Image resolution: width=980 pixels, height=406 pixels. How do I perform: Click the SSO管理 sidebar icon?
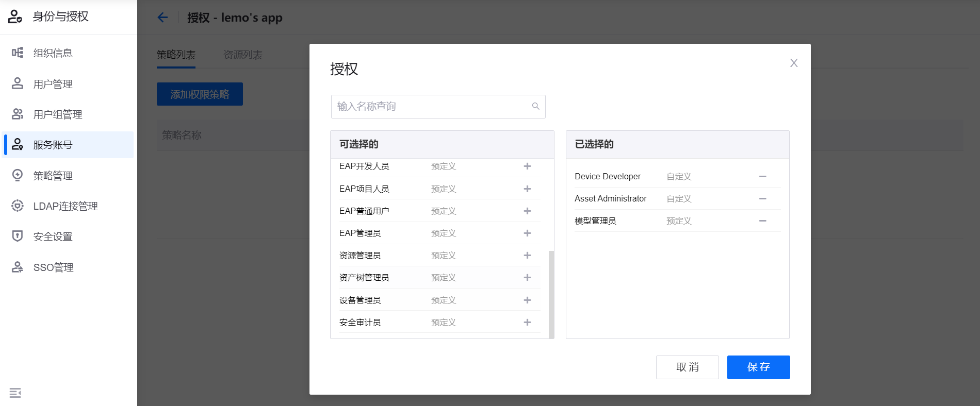point(18,267)
